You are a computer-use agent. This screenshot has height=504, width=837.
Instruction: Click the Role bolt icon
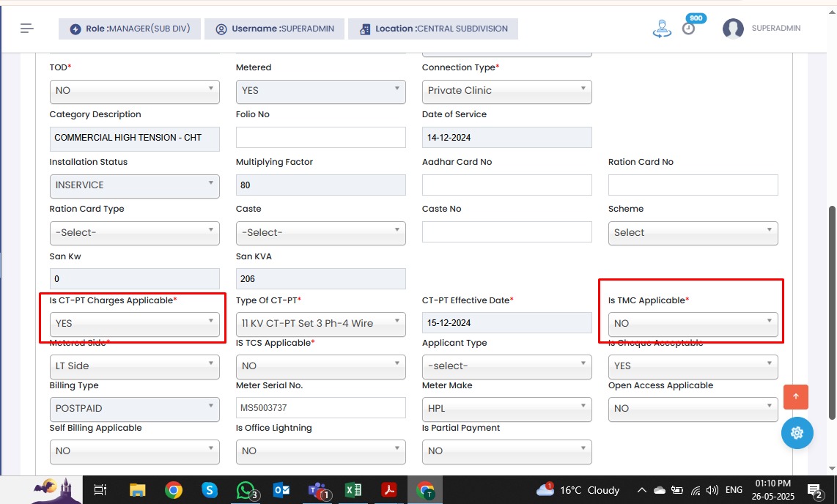[75, 29]
